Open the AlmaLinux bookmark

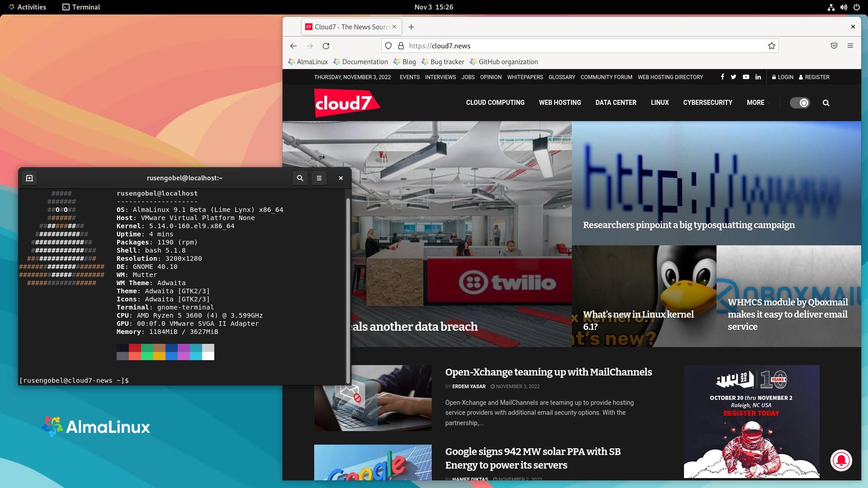point(308,62)
